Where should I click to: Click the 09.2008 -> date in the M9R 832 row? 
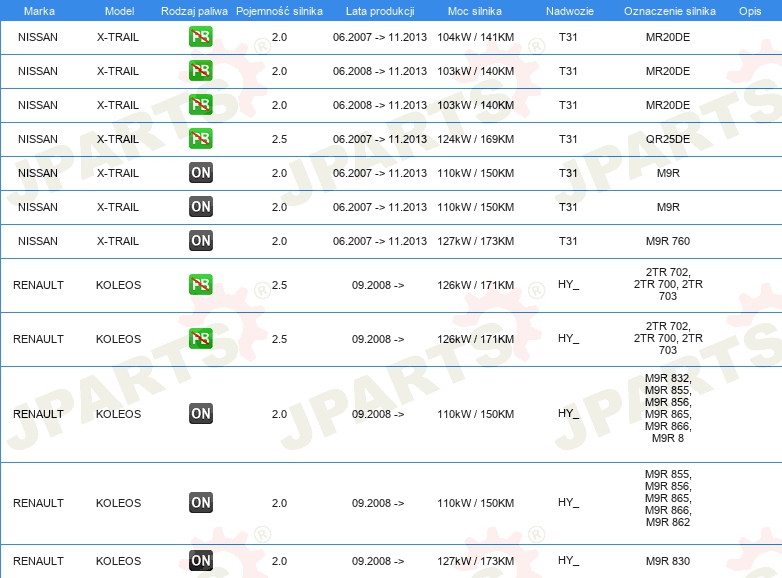point(378,414)
